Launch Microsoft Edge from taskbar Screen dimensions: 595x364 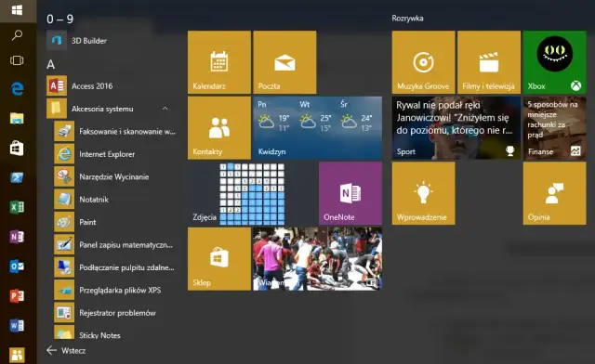[x=17, y=89]
